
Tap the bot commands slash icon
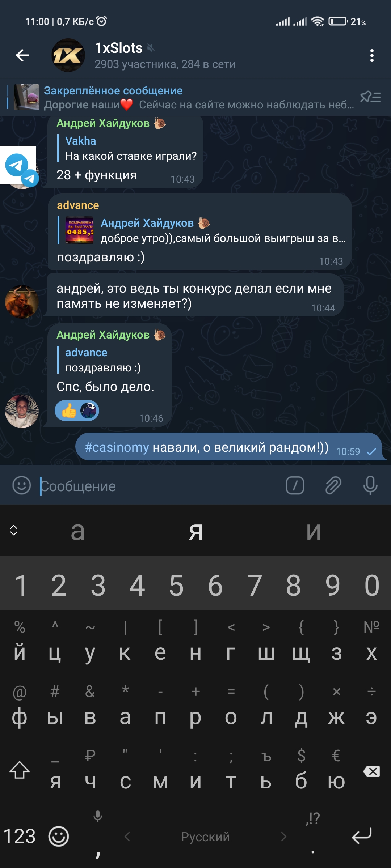coord(295,485)
